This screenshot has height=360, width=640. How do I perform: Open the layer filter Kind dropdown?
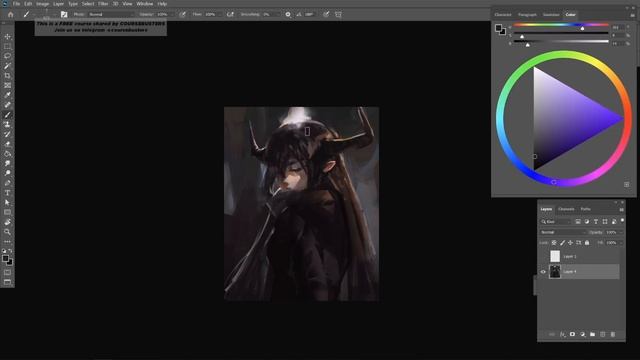point(556,222)
